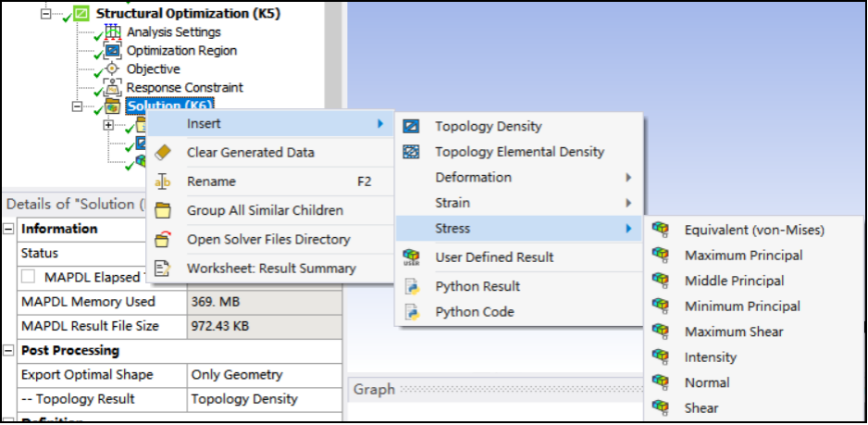Select Rename from the context menu
The width and height of the screenshot is (868, 425).
point(211,181)
